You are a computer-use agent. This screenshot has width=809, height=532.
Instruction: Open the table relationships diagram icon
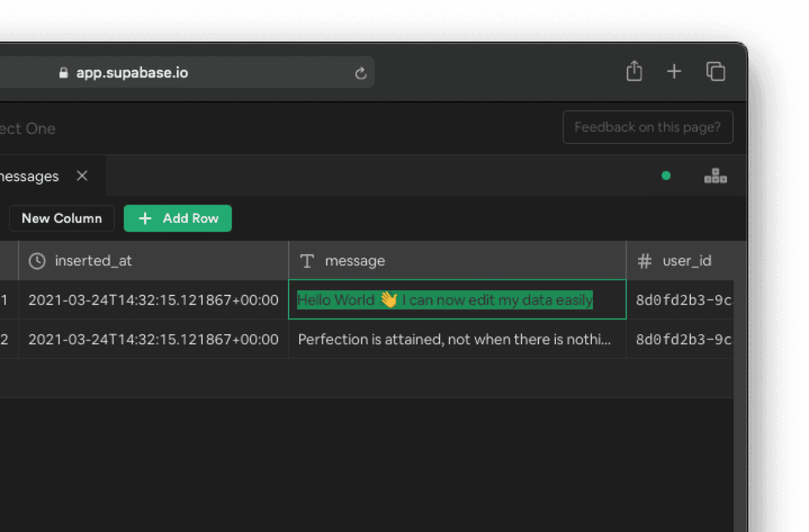(715, 176)
